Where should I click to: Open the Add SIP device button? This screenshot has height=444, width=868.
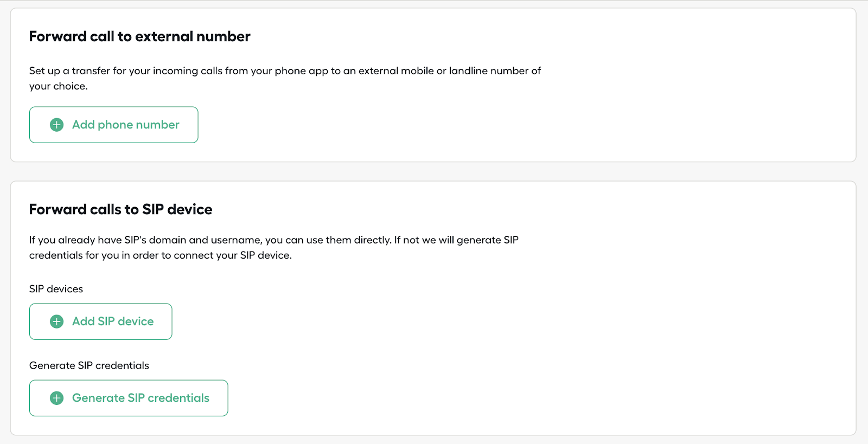pyautogui.click(x=100, y=321)
